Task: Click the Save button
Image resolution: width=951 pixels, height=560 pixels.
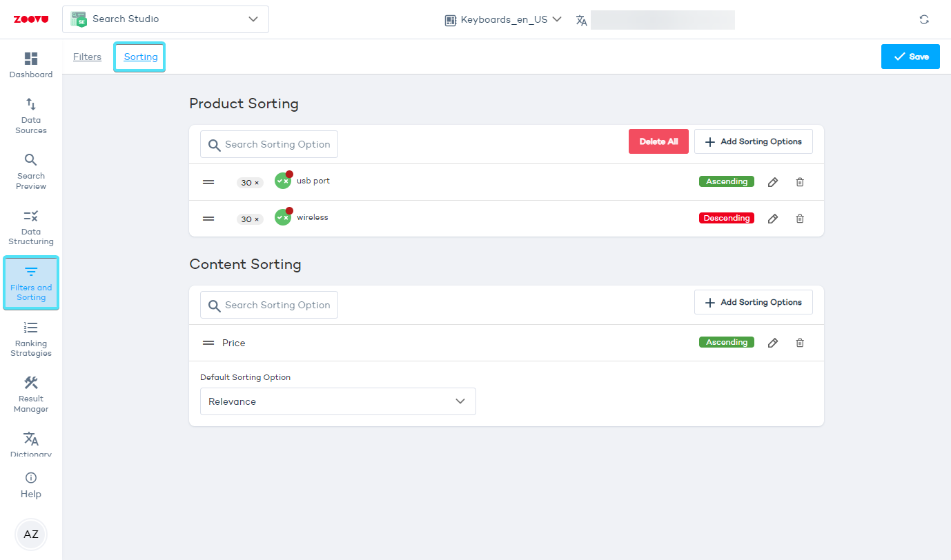Action: (x=910, y=57)
